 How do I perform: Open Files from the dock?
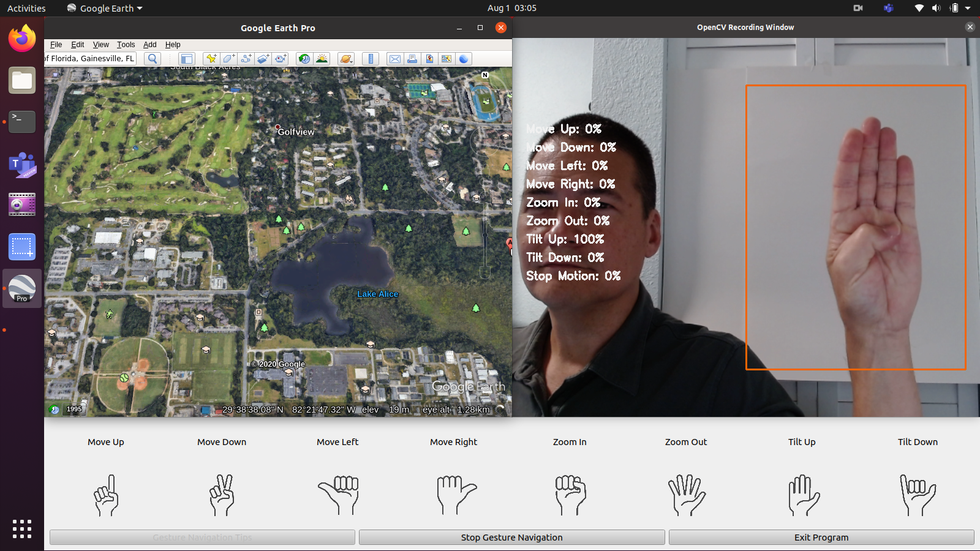(22, 80)
